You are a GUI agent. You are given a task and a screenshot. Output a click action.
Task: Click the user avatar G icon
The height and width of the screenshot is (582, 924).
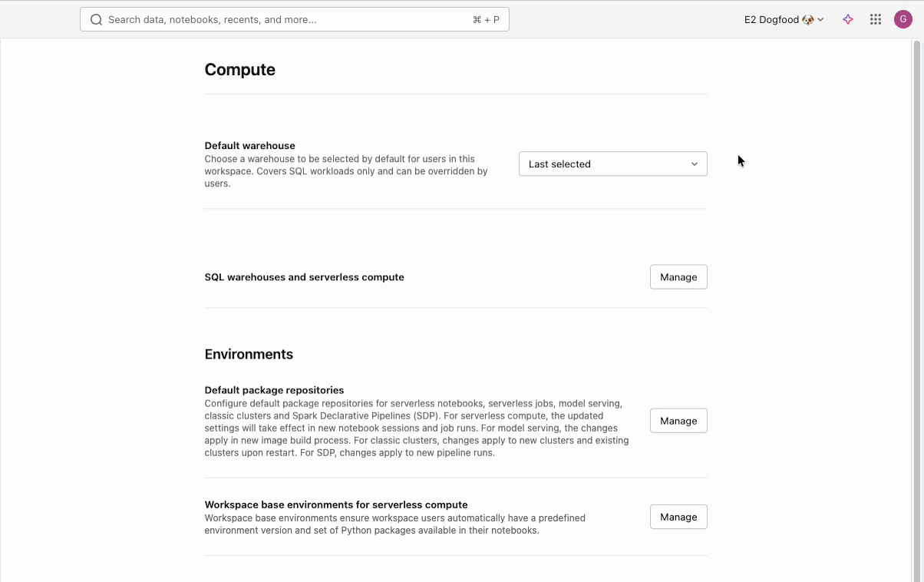click(x=903, y=19)
